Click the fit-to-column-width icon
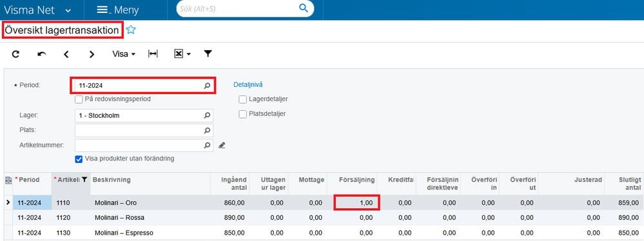The width and height of the screenshot is (644, 241). (153, 53)
